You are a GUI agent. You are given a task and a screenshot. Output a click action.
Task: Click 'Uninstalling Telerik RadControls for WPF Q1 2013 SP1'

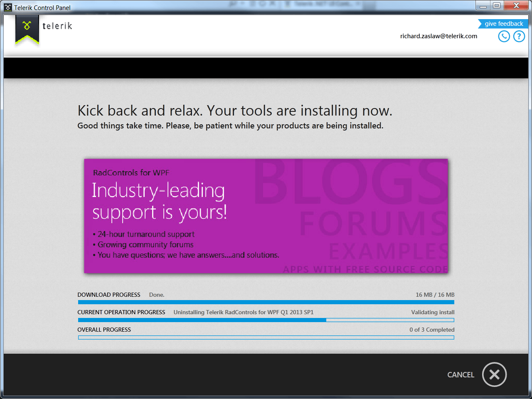(x=244, y=312)
